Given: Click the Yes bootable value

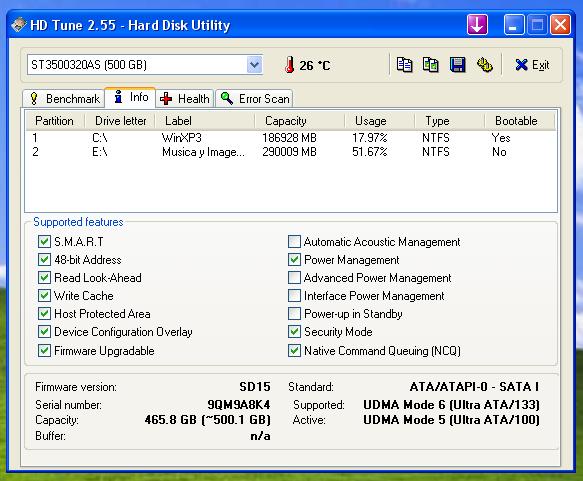Looking at the screenshot, I should click(501, 138).
